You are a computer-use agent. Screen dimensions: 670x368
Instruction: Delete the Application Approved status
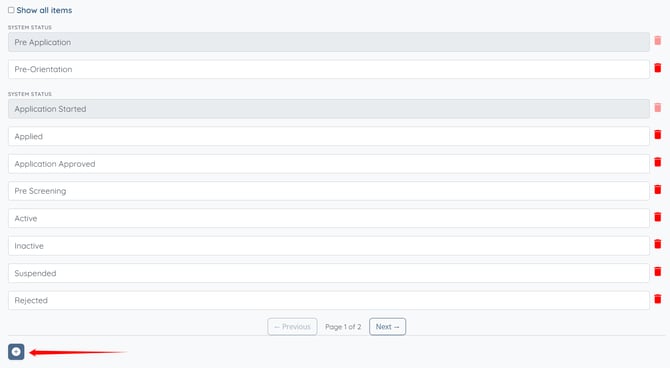click(658, 162)
